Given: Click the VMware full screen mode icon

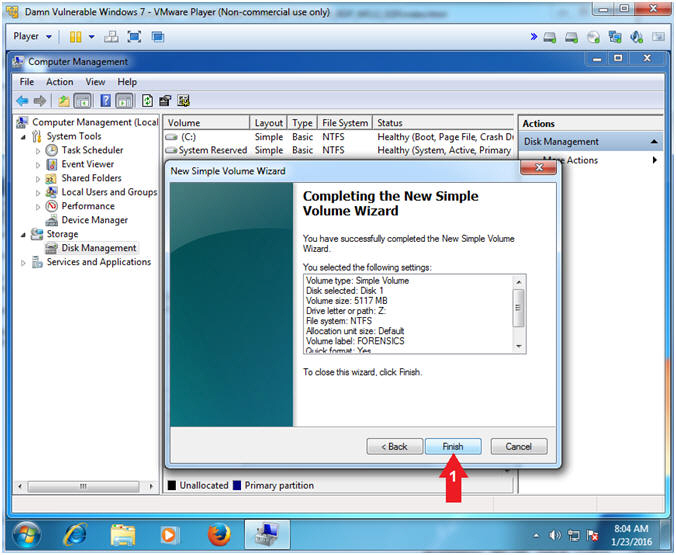Looking at the screenshot, I should (135, 37).
